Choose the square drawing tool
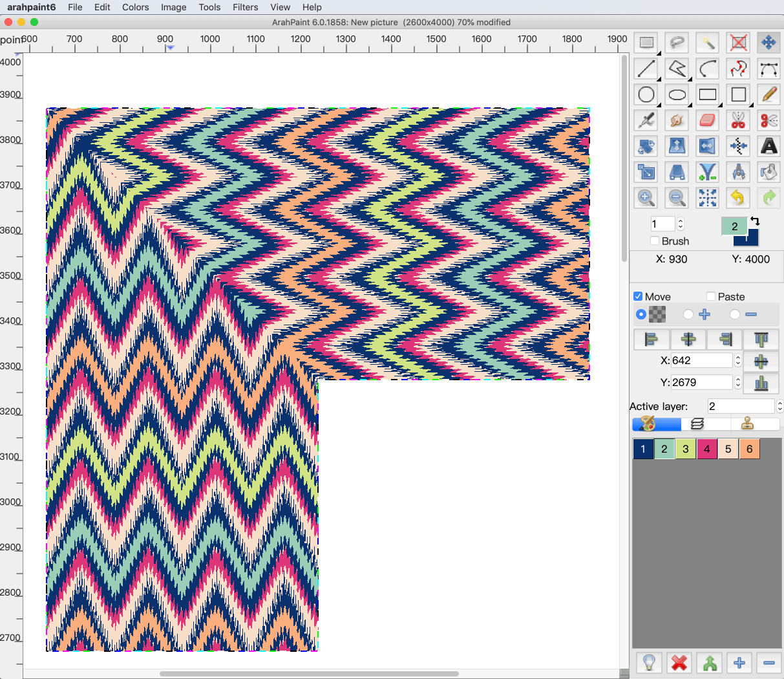The width and height of the screenshot is (784, 679). [738, 94]
